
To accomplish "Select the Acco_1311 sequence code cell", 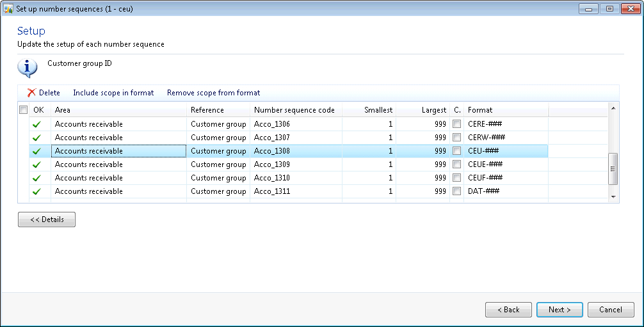I will tap(296, 191).
